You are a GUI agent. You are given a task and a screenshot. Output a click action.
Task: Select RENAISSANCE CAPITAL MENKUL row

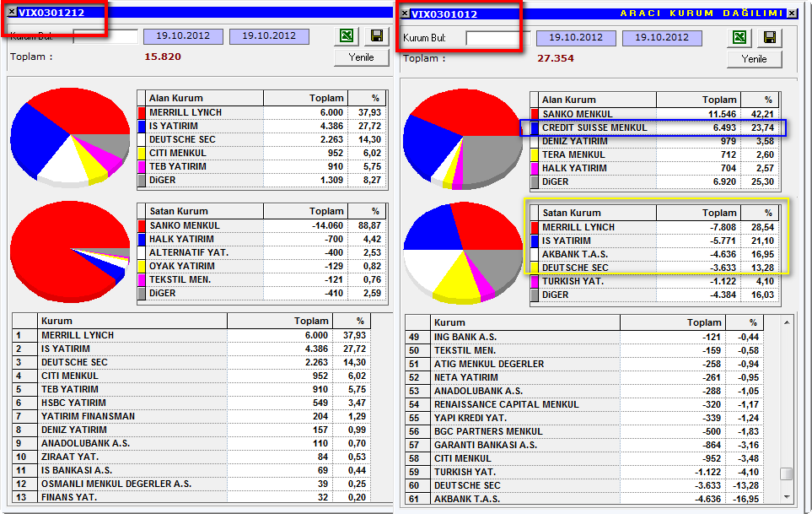point(584,404)
